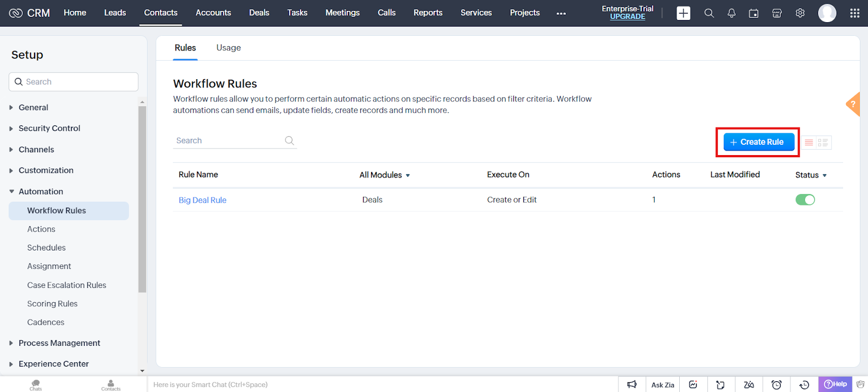Open the user profile avatar

827,13
